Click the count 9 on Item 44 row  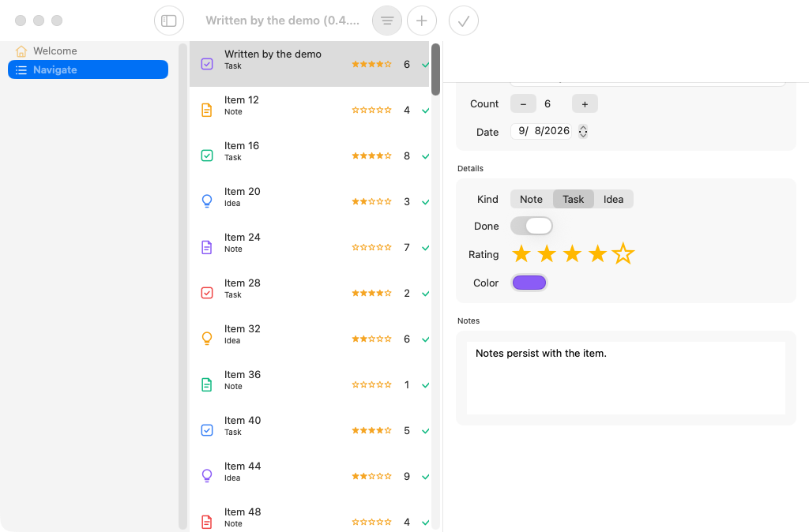pos(407,476)
